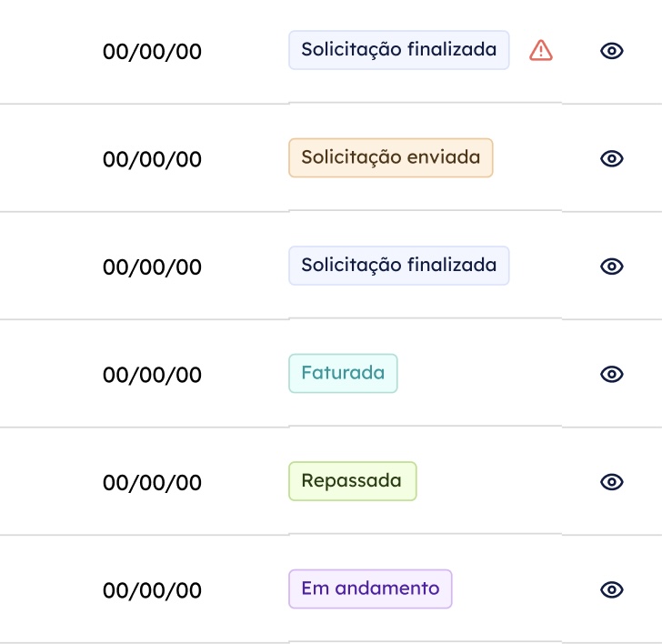Click the eye icon for Em andamento
The width and height of the screenshot is (662, 644).
pos(612,589)
